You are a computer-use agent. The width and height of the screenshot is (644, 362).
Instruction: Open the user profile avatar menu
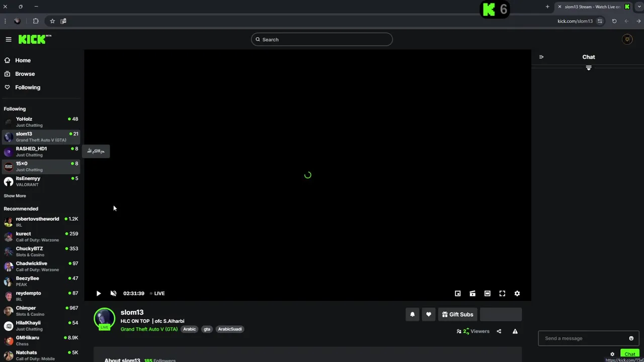[627, 39]
